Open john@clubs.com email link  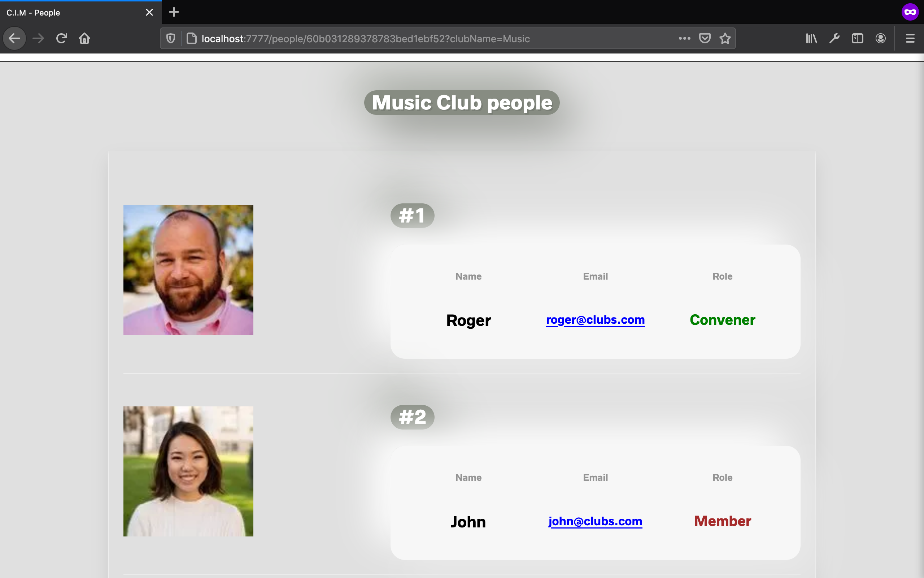[x=595, y=521]
